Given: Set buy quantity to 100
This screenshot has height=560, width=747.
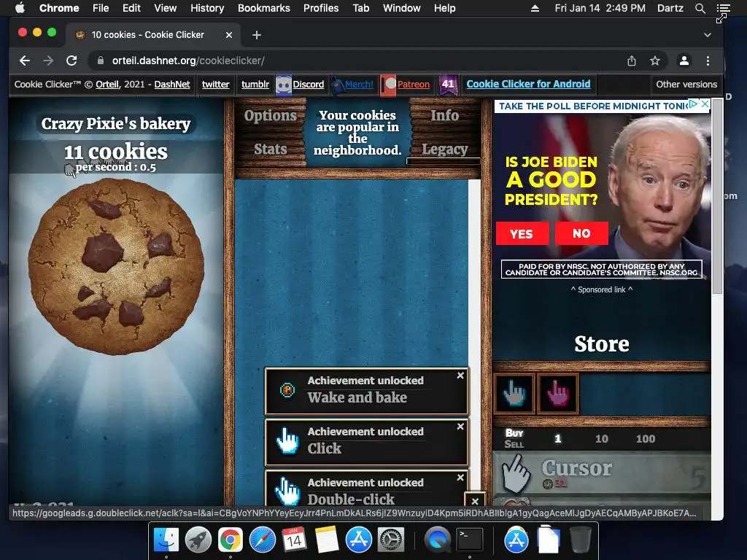Looking at the screenshot, I should pyautogui.click(x=646, y=438).
